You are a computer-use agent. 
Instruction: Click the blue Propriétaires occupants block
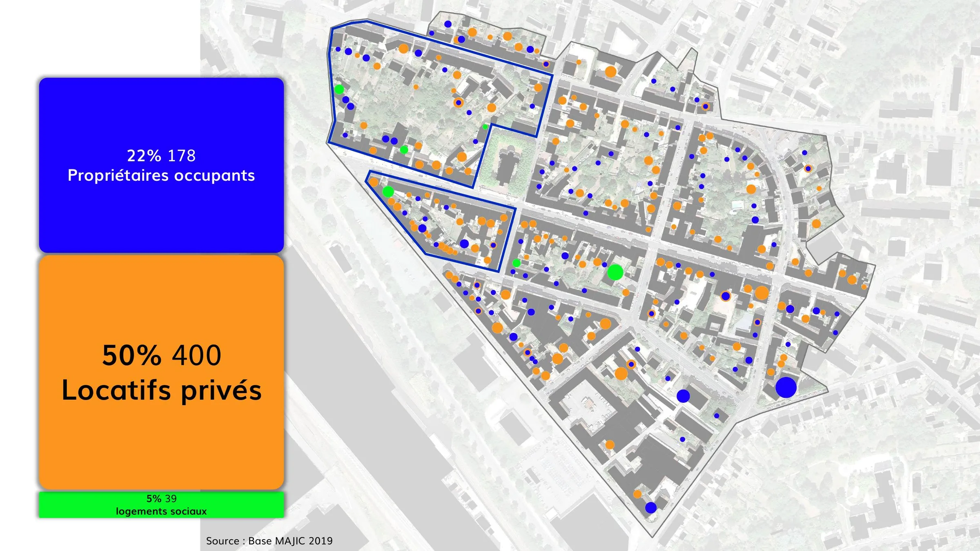coord(161,165)
